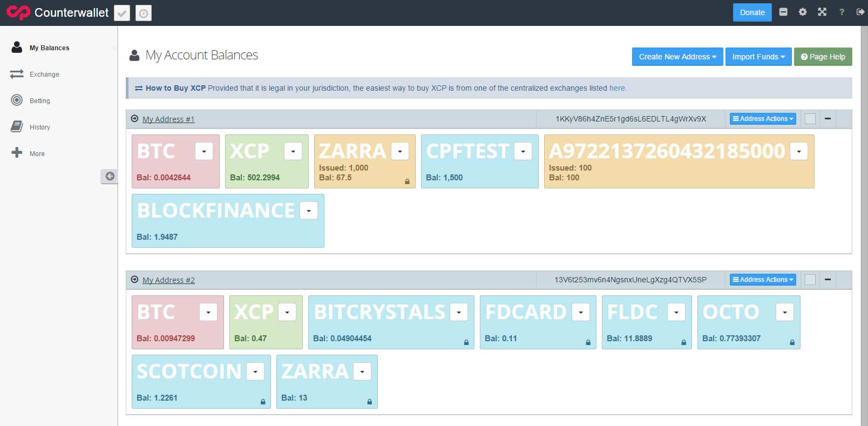The width and height of the screenshot is (868, 426).
Task: Open Address Actions for My Address #2
Action: coord(763,280)
